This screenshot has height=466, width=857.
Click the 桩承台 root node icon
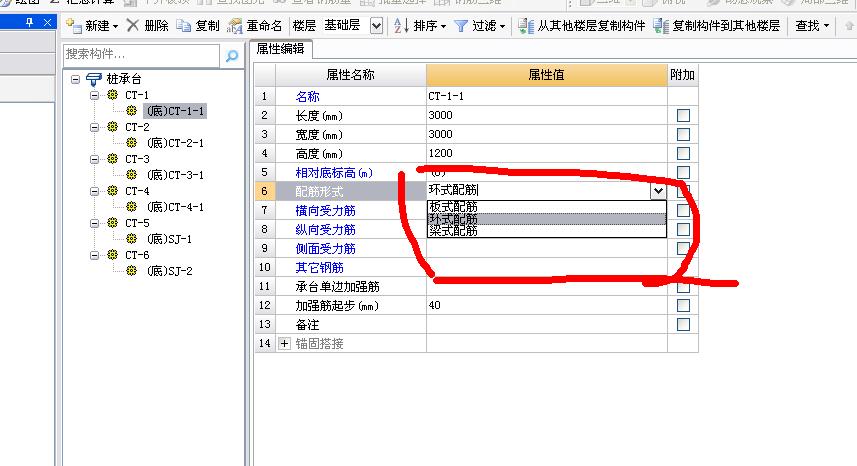tap(93, 79)
